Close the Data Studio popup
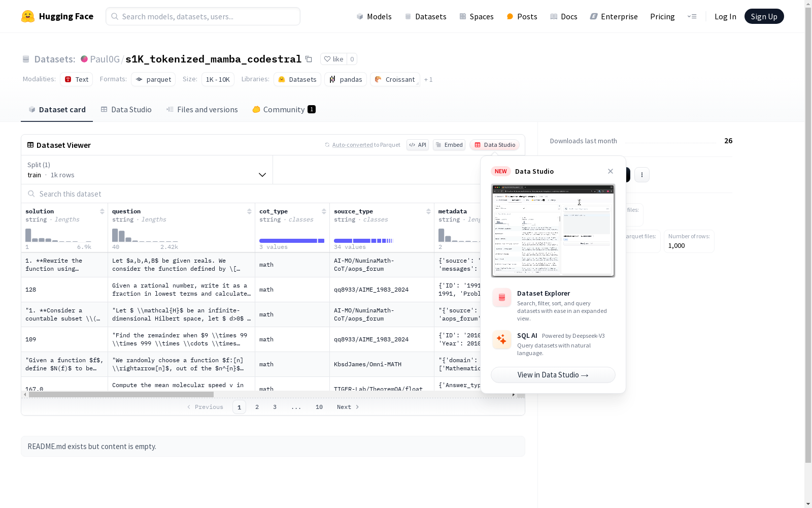Screen dimensions: 812x508 click(611, 171)
